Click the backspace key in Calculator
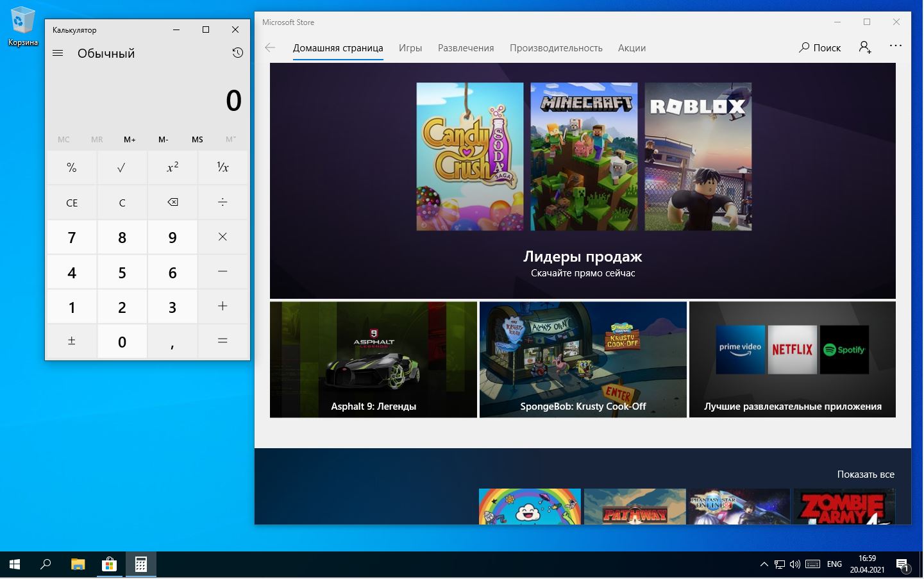This screenshot has height=579, width=924. pos(172,203)
